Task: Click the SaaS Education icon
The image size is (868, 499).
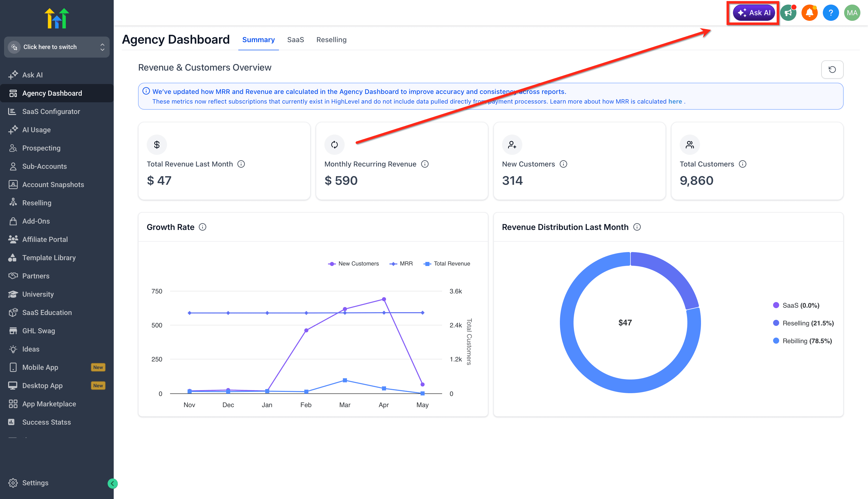Action: [13, 312]
